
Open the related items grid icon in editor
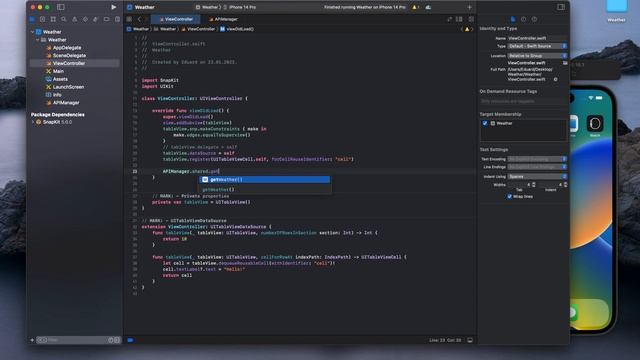pos(129,19)
